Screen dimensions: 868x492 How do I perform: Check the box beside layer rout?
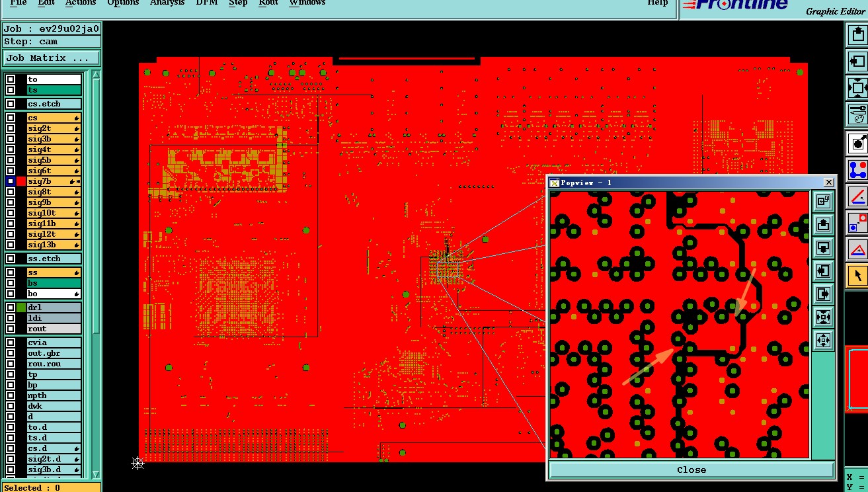pos(11,329)
